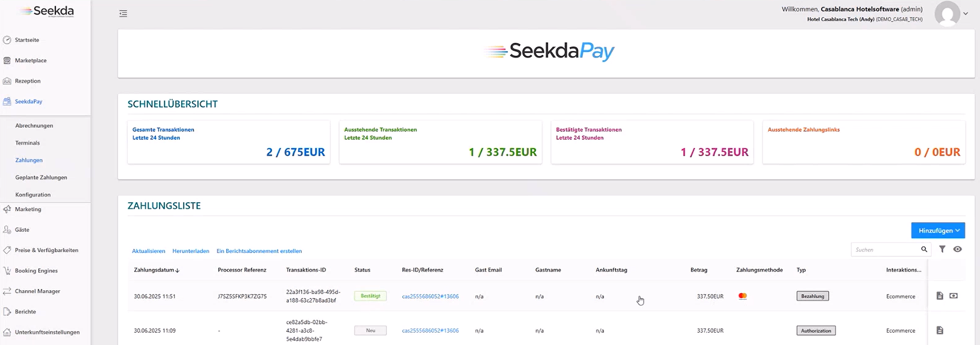Open details document icon for 11:09 payment
The height and width of the screenshot is (345, 980).
(x=940, y=331)
